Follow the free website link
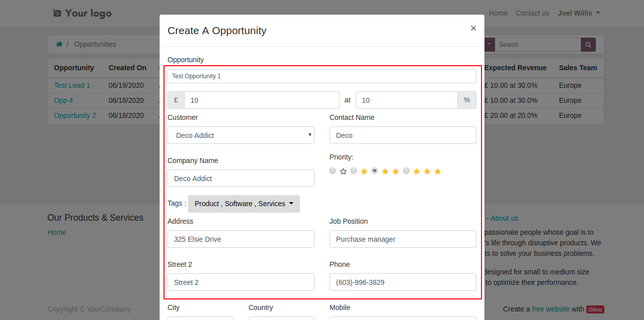Screen dimensions: 644x320 pyautogui.click(x=551, y=309)
